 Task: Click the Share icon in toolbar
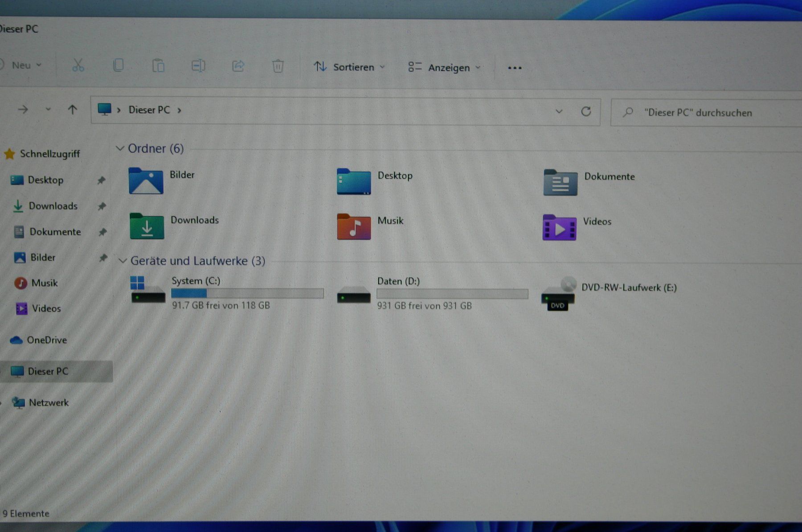pos(238,66)
